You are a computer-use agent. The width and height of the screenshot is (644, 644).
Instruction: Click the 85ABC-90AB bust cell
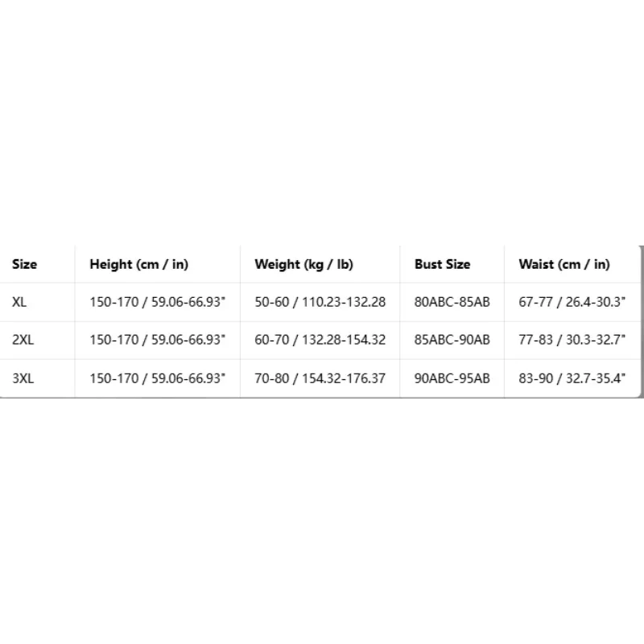452,340
